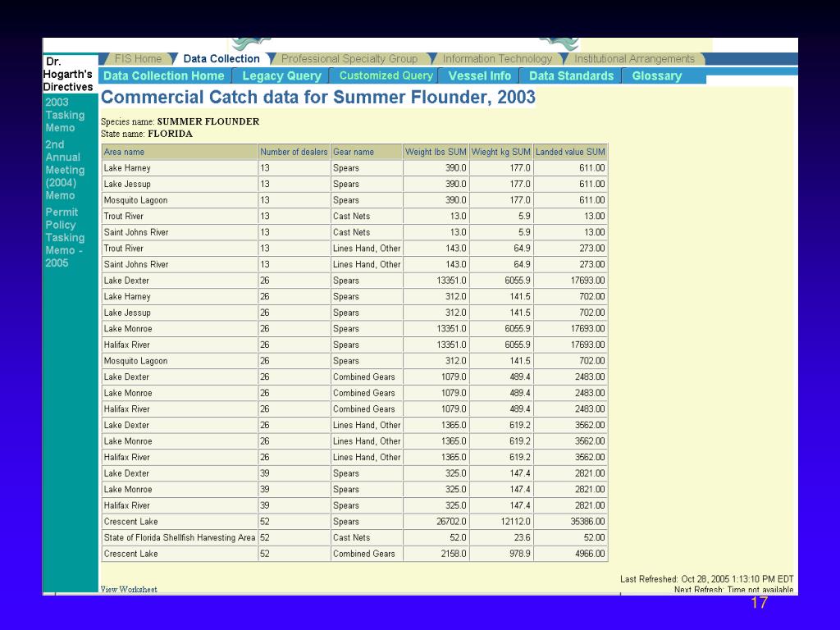Click the 12112.0 weight kg cell
This screenshot has width=840, height=630.
[x=501, y=522]
